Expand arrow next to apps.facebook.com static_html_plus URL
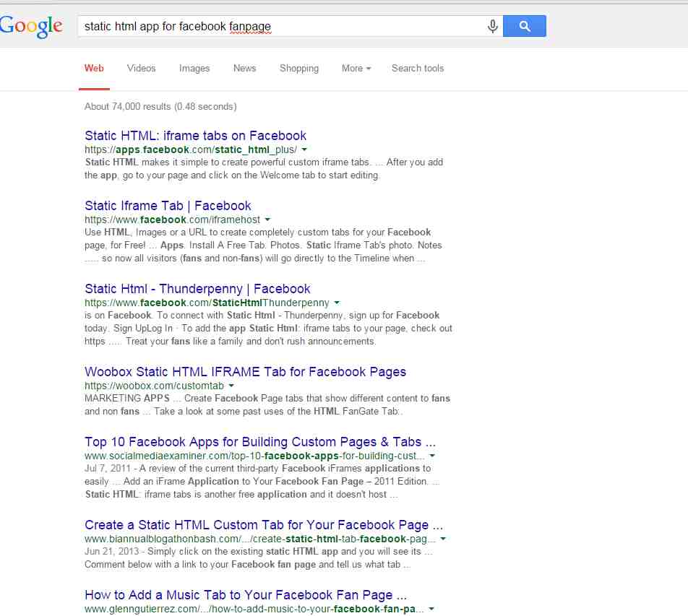Image resolution: width=688 pixels, height=616 pixels. 304,149
